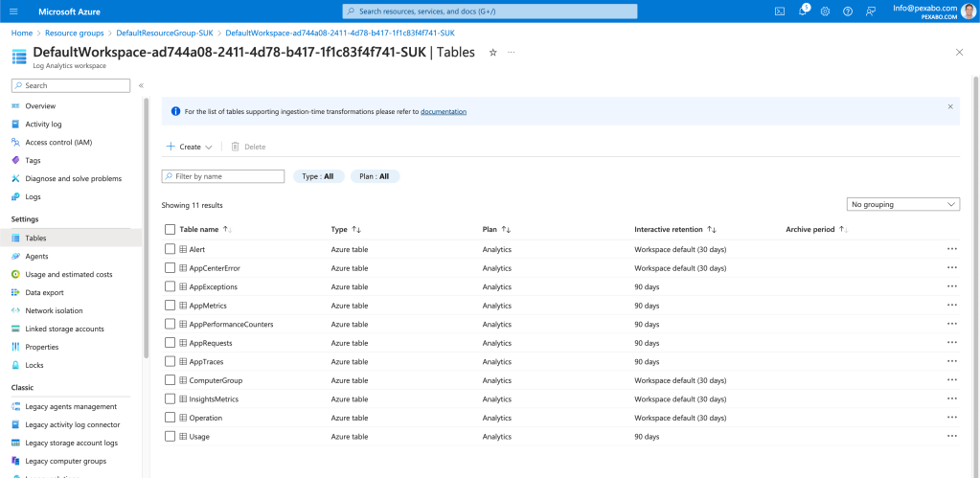Screen dimensions: 980x478
Task: Check the AppMetrics table checkbox
Action: tap(170, 305)
